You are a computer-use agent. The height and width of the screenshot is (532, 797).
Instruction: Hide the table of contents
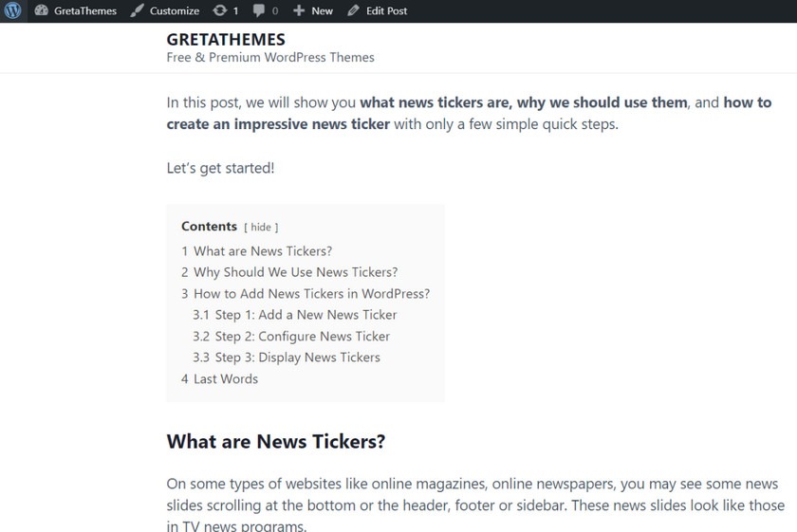tap(261, 228)
